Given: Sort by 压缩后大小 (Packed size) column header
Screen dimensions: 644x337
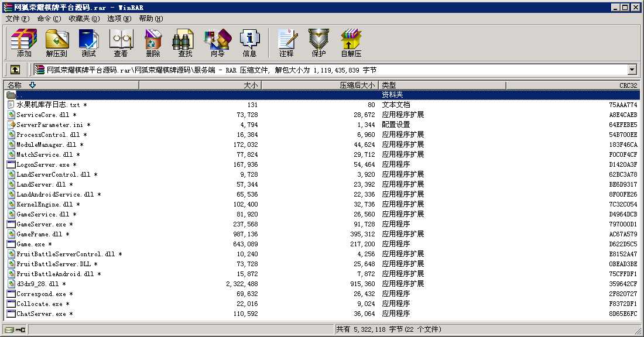Looking at the screenshot, I should [320, 85].
